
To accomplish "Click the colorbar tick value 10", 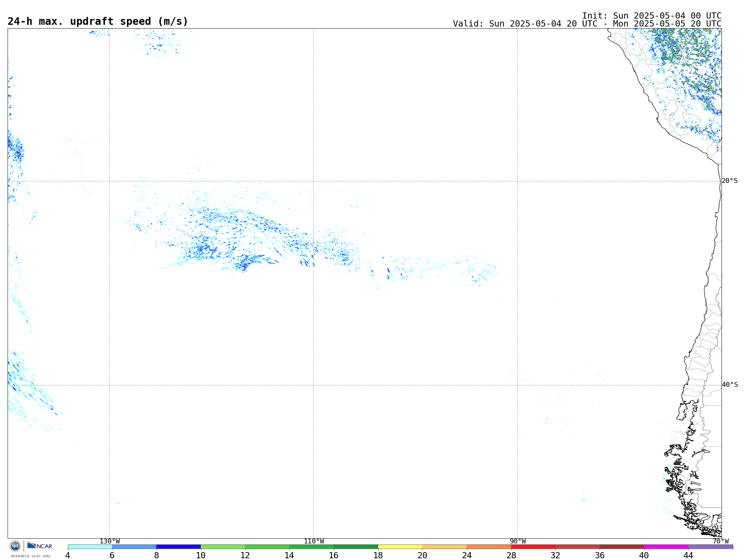I will tap(201, 556).
